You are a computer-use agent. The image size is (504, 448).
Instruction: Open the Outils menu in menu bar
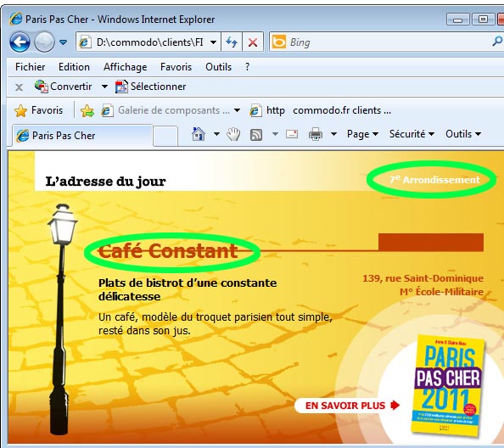(x=219, y=67)
